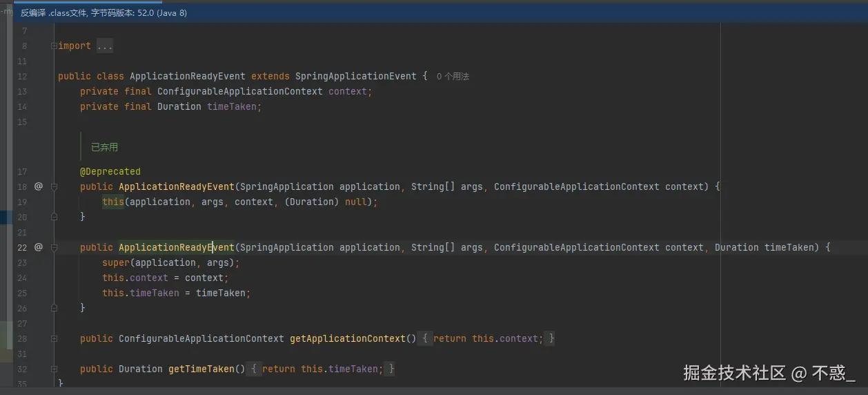
Task: Click "(Duration) null" argument on line 19
Action: pos(326,202)
